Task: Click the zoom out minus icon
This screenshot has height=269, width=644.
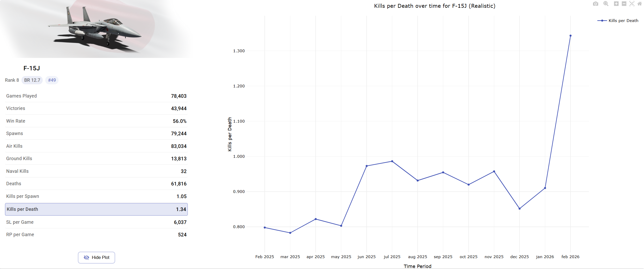Action: pyautogui.click(x=624, y=4)
